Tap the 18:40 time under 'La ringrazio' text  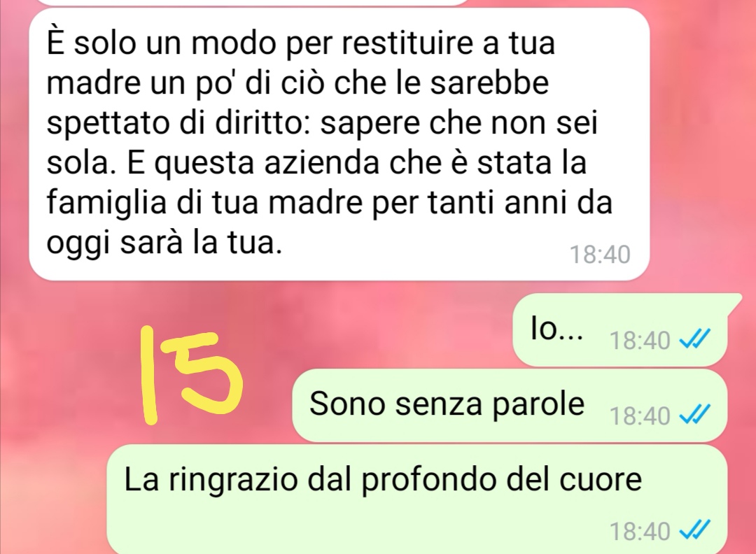point(640,532)
